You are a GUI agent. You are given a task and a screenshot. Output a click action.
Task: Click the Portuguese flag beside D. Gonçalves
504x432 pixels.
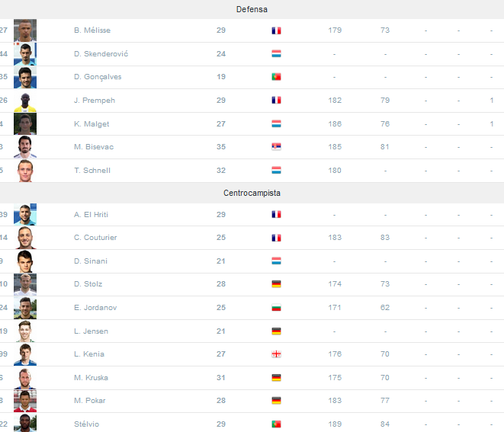click(276, 77)
